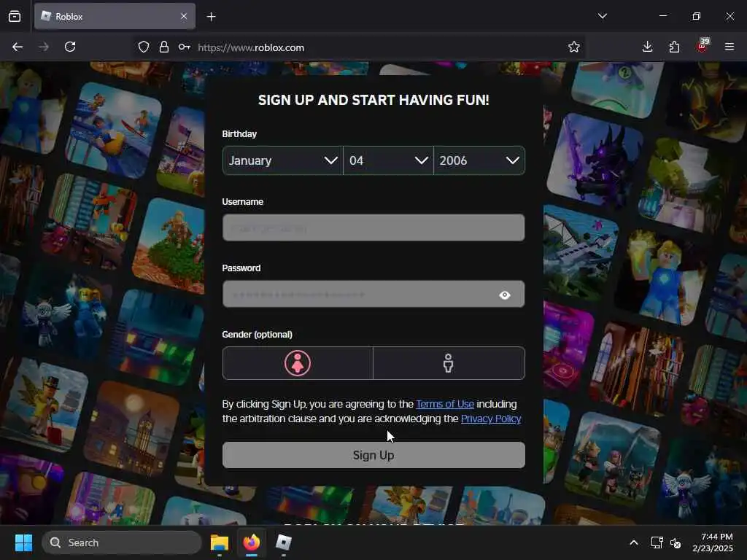Restore down the Firefox window
Viewport: 747px width, 560px height.
697,16
